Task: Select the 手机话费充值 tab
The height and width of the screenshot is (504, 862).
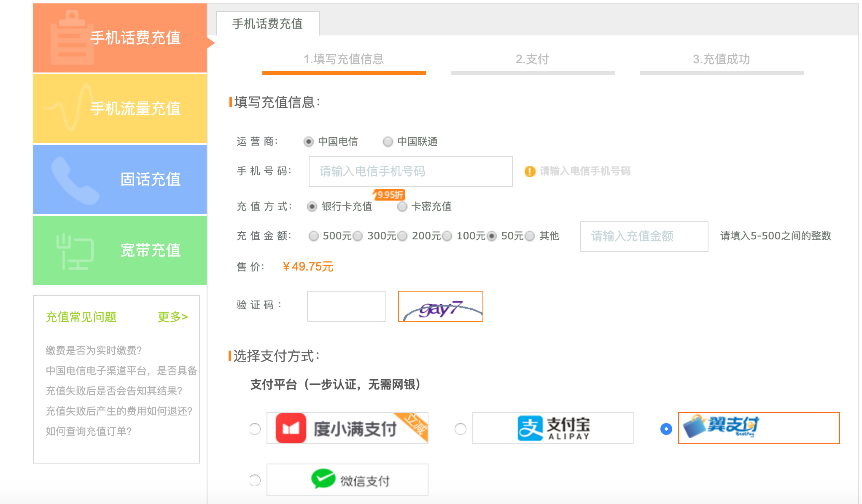Action: tap(268, 24)
